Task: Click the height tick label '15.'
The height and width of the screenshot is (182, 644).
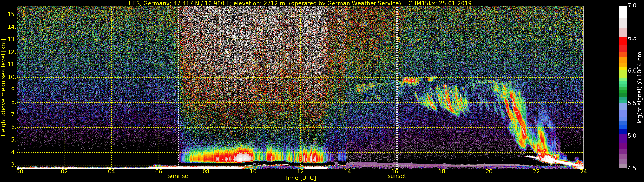Action: tap(12, 15)
